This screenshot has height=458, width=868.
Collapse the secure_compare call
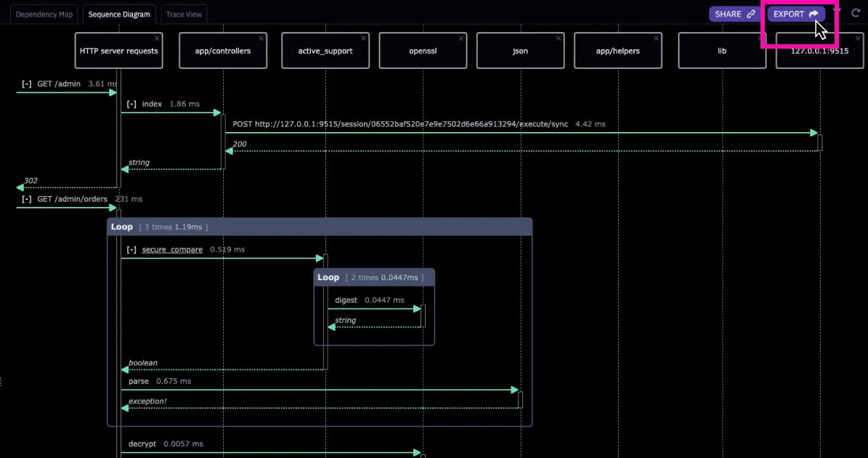pyautogui.click(x=131, y=250)
